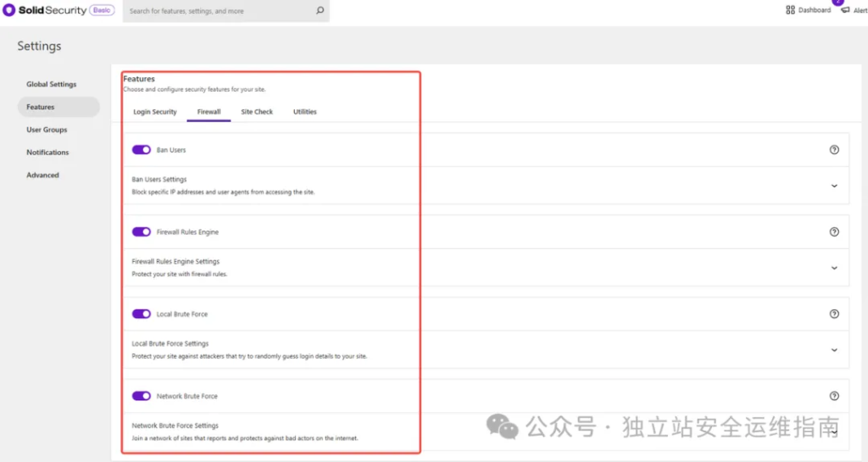Select the Firewall tab
The width and height of the screenshot is (868, 462).
coord(209,112)
